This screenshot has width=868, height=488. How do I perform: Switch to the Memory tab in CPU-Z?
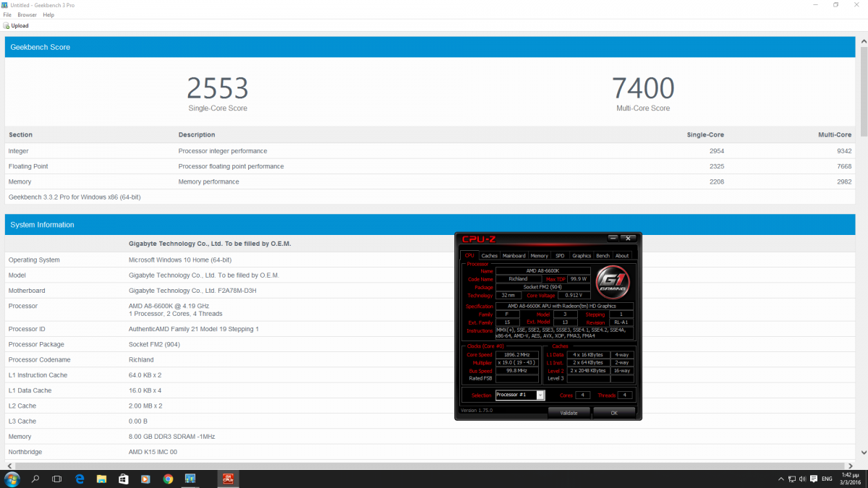(539, 255)
